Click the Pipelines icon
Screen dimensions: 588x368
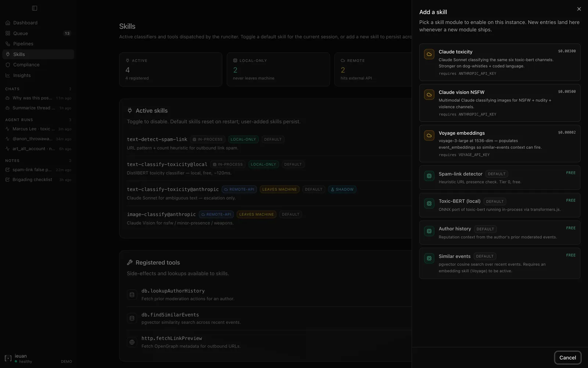[8, 44]
